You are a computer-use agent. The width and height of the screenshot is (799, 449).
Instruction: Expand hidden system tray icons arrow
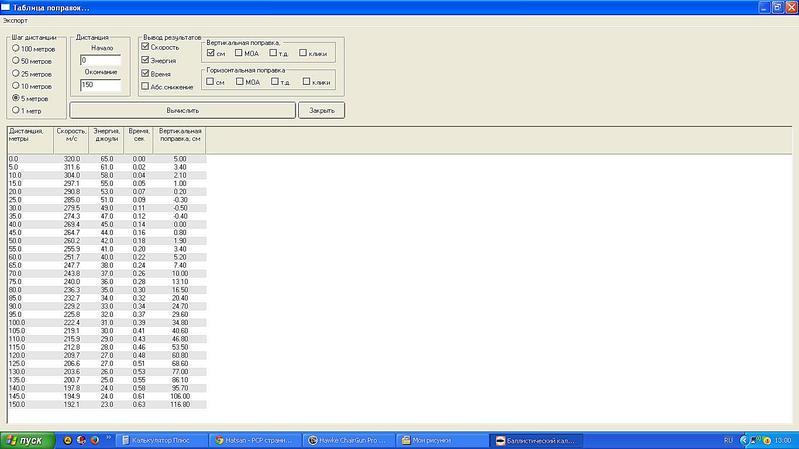pyautogui.click(x=743, y=440)
